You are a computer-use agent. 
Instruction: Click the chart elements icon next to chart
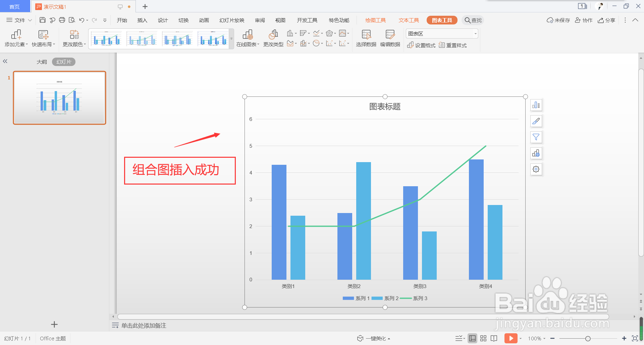pyautogui.click(x=536, y=105)
